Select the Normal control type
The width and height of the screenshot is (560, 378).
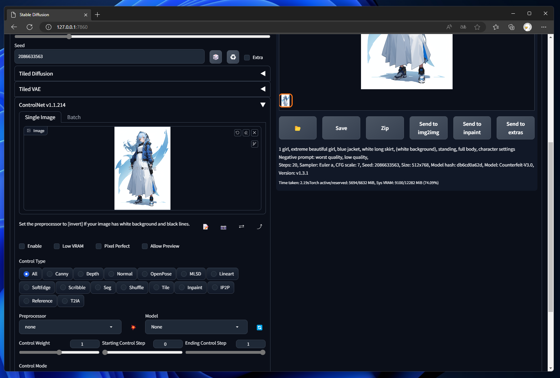click(x=121, y=274)
